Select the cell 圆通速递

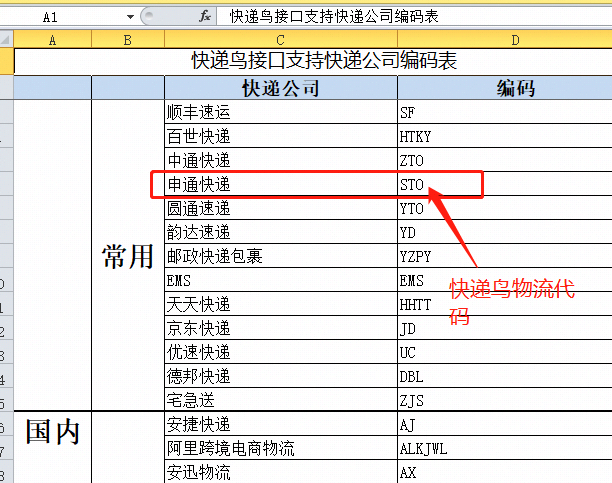[x=281, y=208]
